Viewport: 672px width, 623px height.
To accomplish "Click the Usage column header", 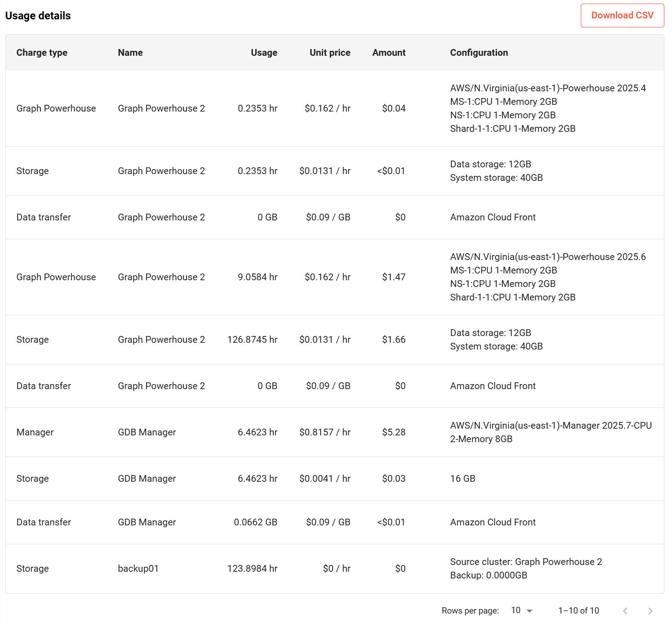I will coord(264,53).
